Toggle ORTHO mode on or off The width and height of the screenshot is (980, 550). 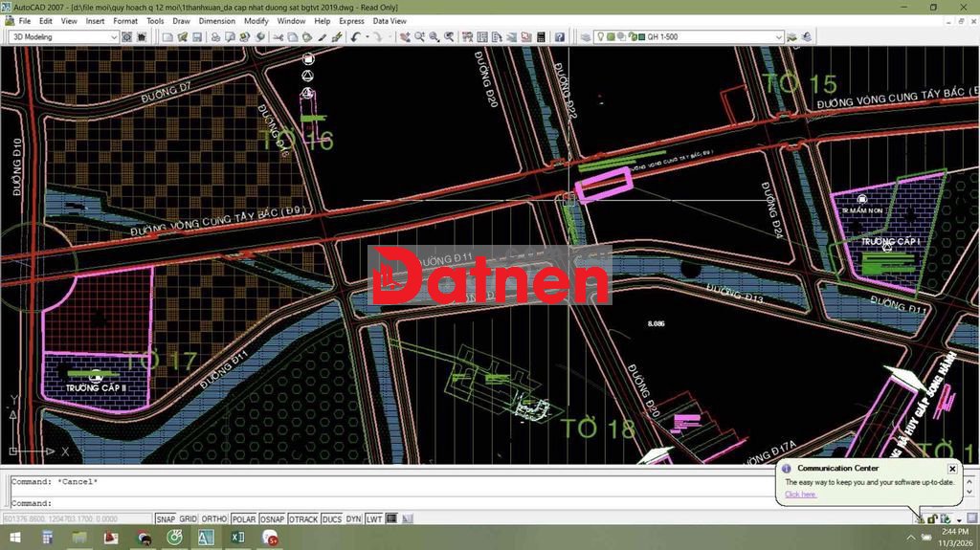[x=214, y=519]
